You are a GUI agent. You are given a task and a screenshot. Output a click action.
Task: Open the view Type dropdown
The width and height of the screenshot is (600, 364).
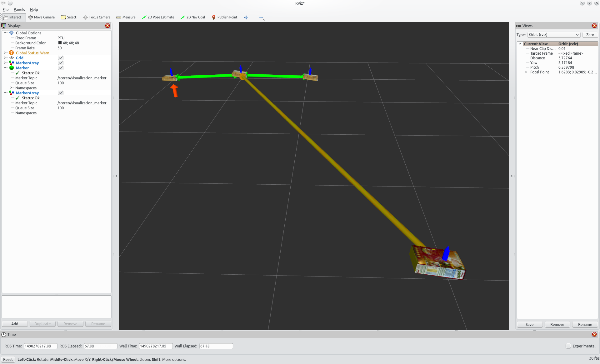[x=554, y=35]
